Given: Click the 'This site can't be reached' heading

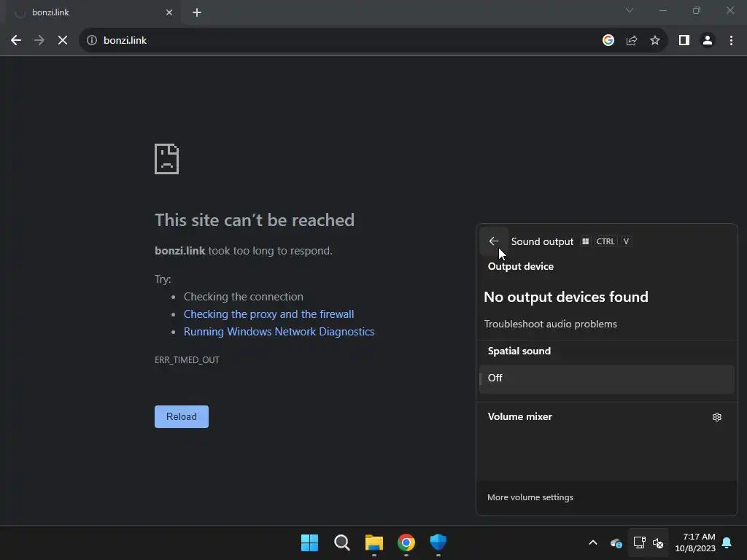Looking at the screenshot, I should pos(255,220).
